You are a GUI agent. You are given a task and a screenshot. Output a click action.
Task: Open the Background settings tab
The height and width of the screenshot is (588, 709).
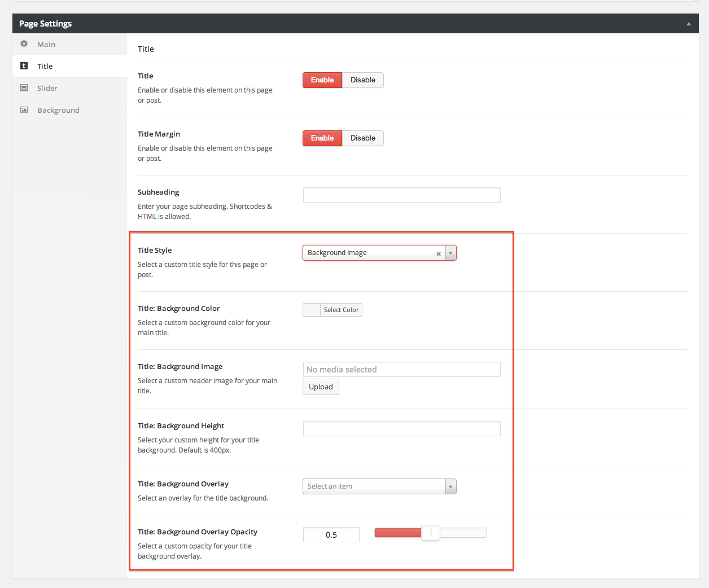[x=58, y=110]
